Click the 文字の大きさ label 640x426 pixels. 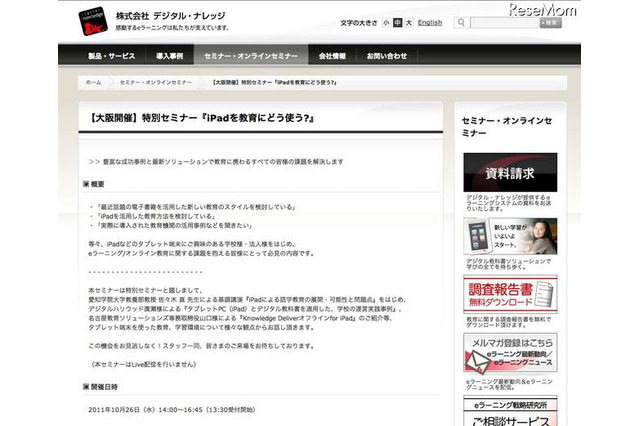pos(359,23)
